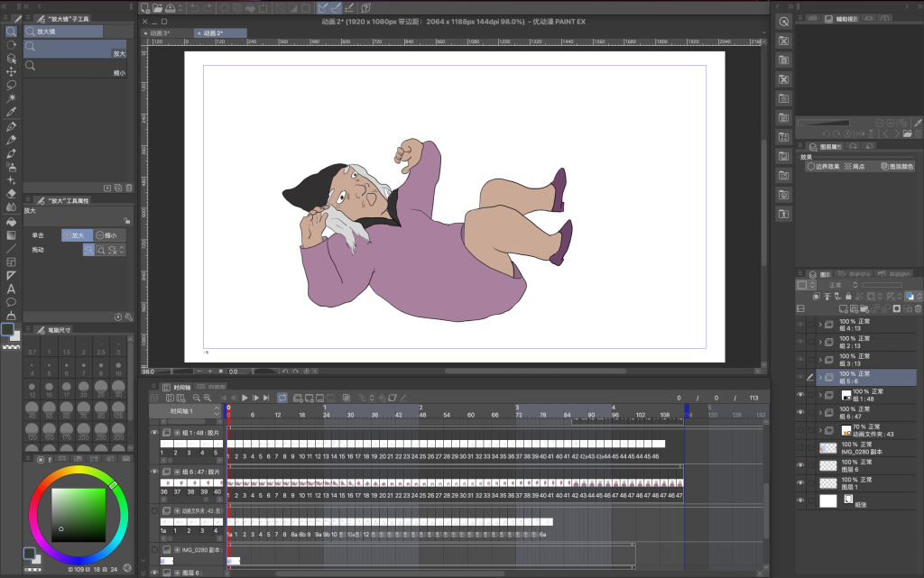
Task: Open a file with the command bar folder icon
Action: [157, 8]
